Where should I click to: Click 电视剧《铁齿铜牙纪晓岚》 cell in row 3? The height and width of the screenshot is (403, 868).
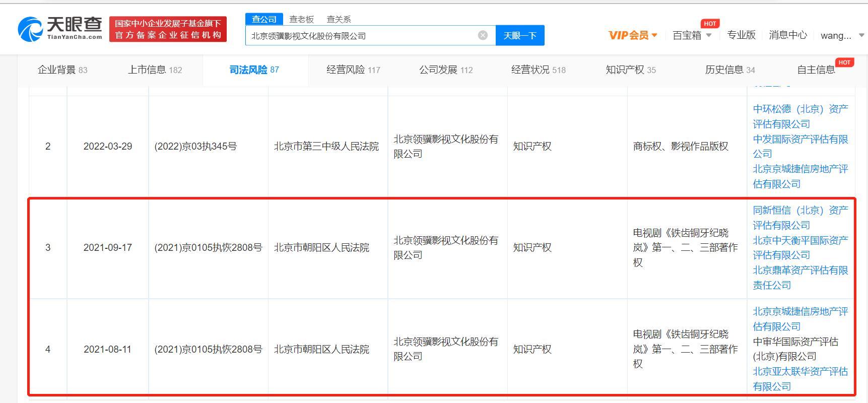tap(685, 247)
